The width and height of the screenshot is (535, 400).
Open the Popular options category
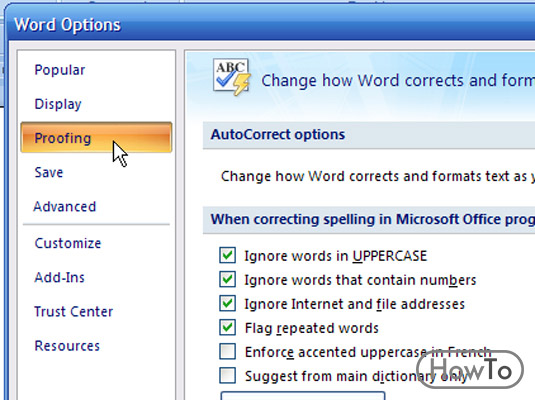pos(60,70)
